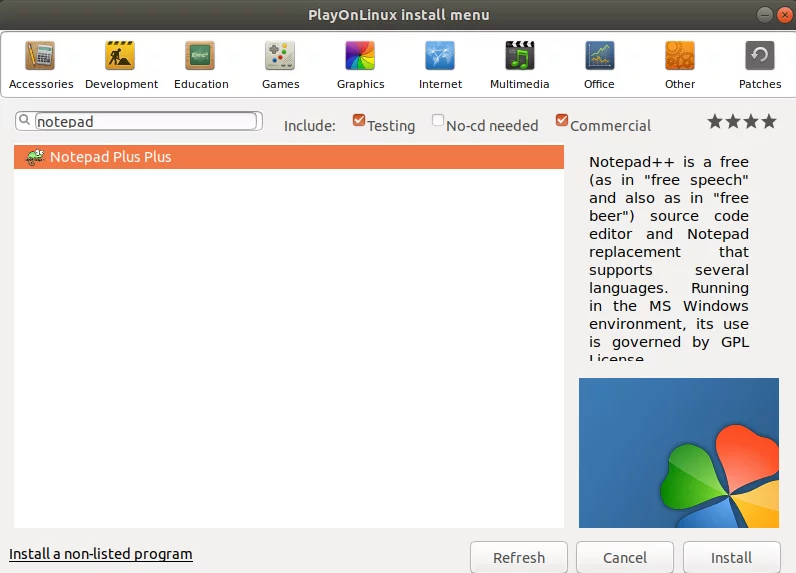Open the Multimedia category
The width and height of the screenshot is (796, 573).
coord(519,64)
